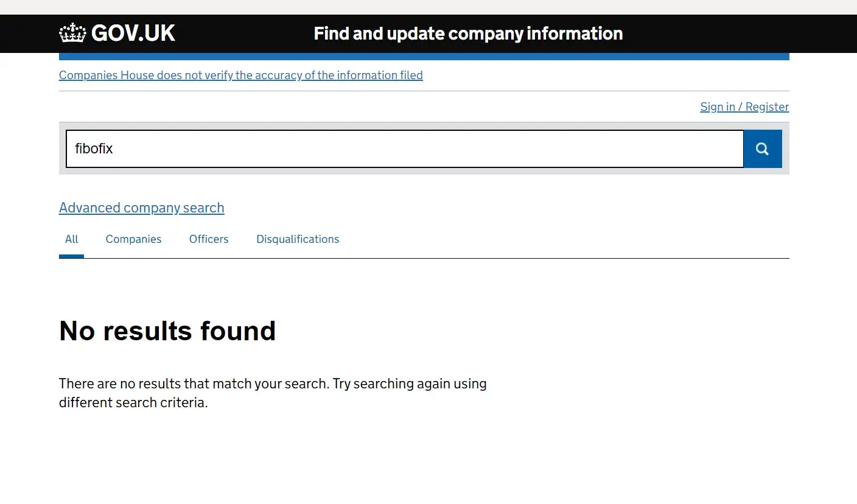Image resolution: width=857 pixels, height=504 pixels.
Task: Focus the company search input field
Action: [405, 149]
